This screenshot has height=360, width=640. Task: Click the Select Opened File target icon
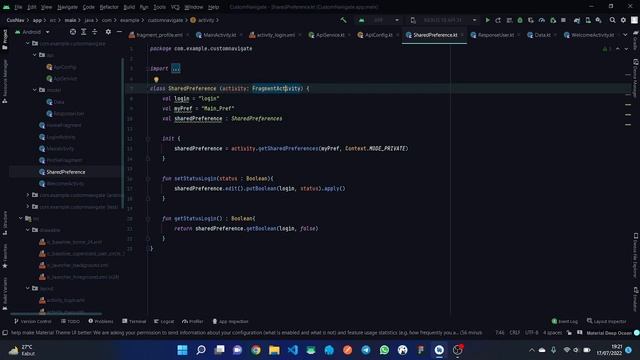point(73,31)
